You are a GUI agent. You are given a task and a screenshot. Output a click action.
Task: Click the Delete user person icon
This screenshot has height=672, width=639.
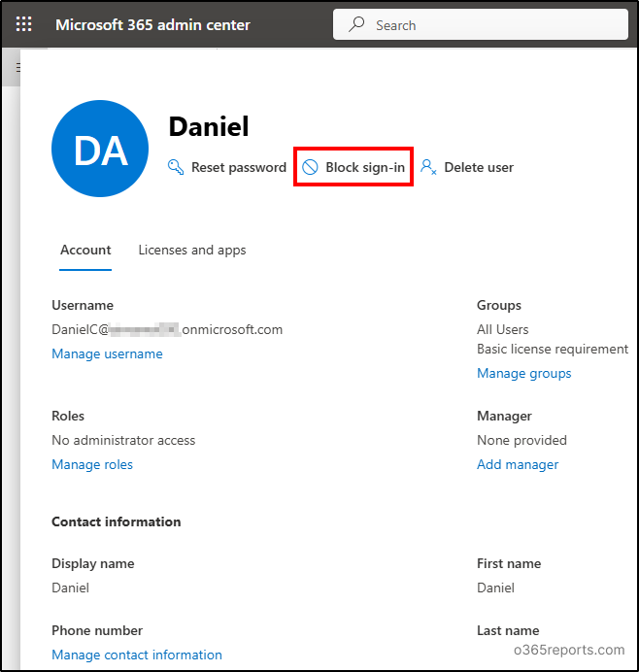point(428,167)
